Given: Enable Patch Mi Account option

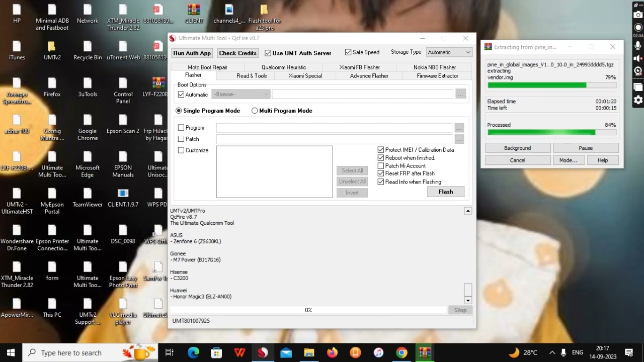Looking at the screenshot, I should [x=381, y=165].
